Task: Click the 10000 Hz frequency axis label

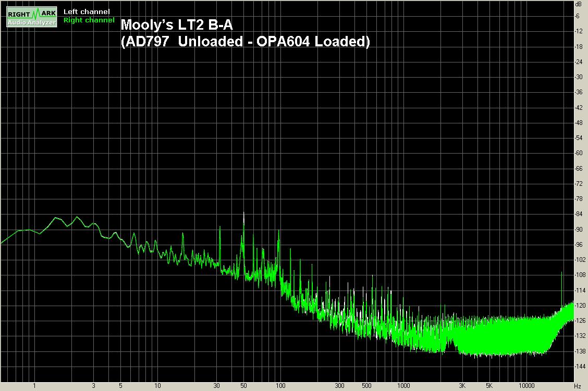Action: coord(526,386)
